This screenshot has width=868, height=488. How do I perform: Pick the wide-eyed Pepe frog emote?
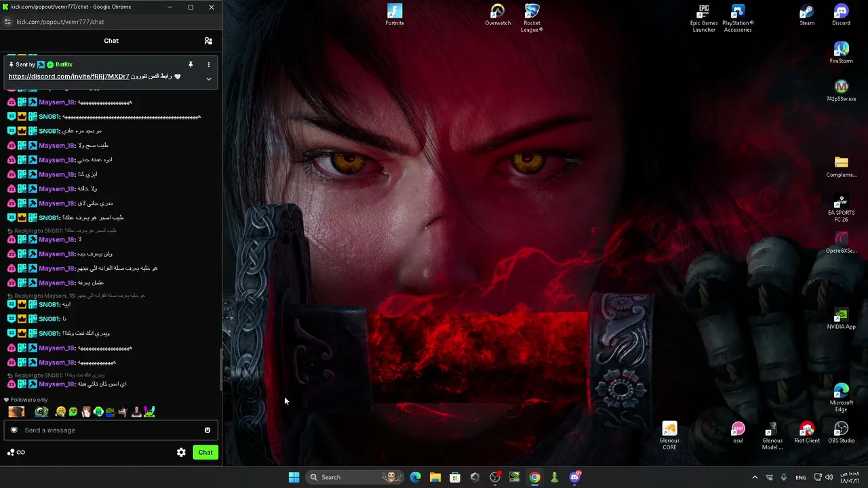[x=41, y=411]
